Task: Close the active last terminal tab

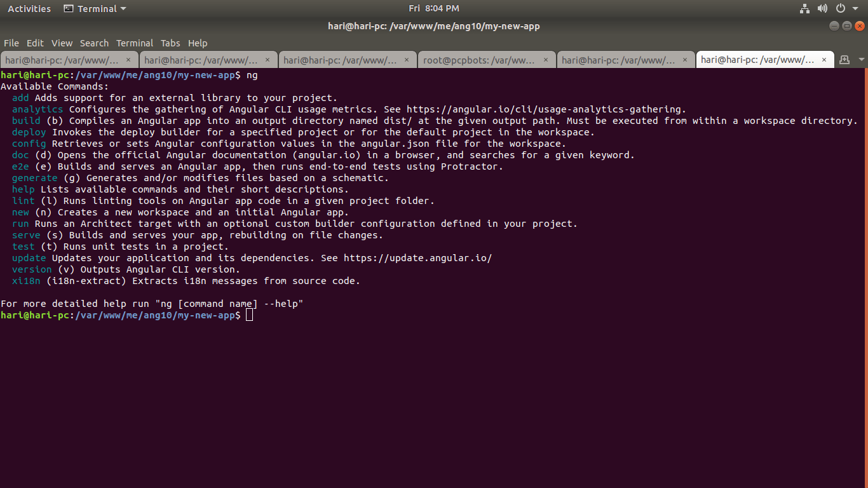Action: [824, 60]
